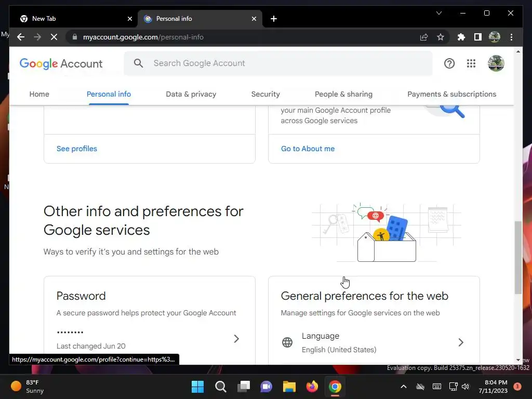Open the weather widget showing 83°F Sunny
Viewport: 532px width, 399px height.
[x=27, y=387]
